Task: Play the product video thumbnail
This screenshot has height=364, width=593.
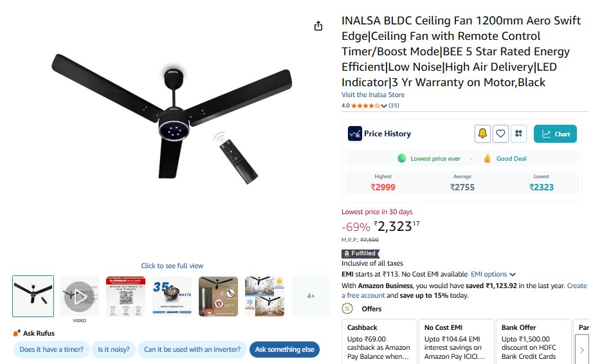Action: (x=79, y=296)
